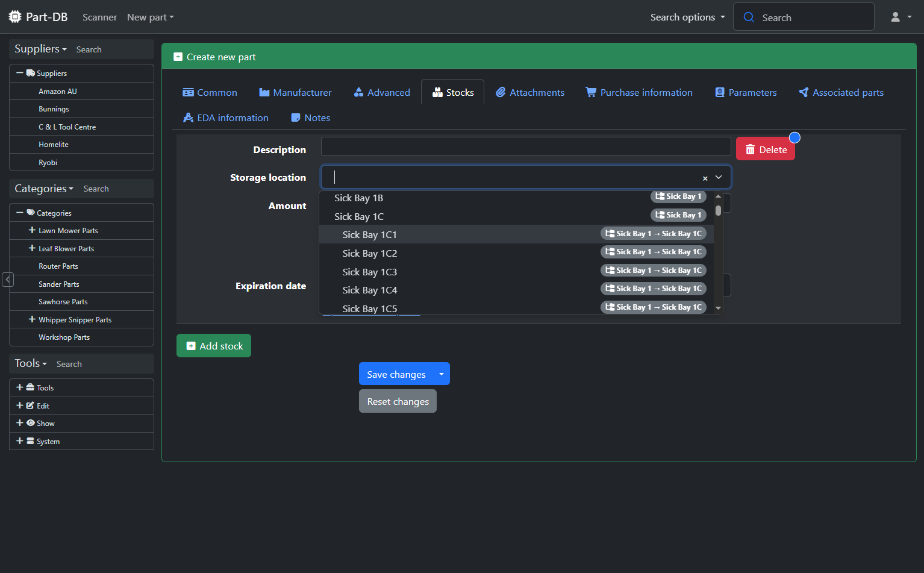This screenshot has width=924, height=573.
Task: Toggle the Storage location dropdown chevron
Action: 719,178
